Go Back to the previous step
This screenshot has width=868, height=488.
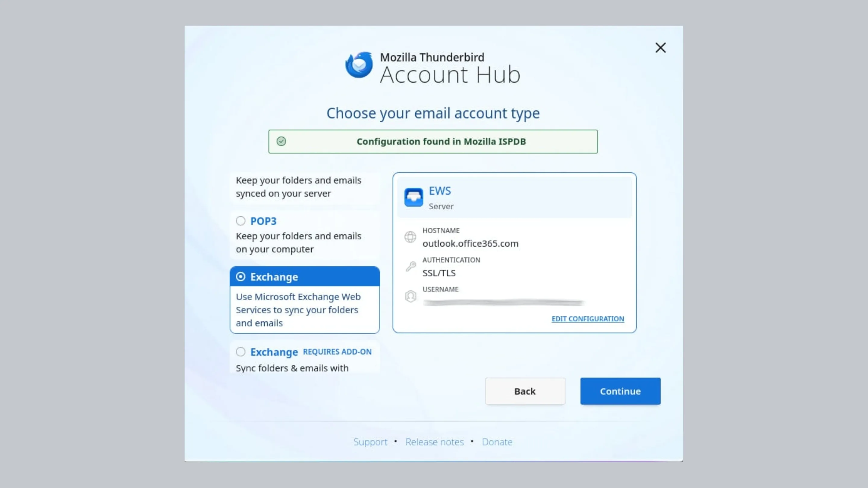click(x=525, y=391)
